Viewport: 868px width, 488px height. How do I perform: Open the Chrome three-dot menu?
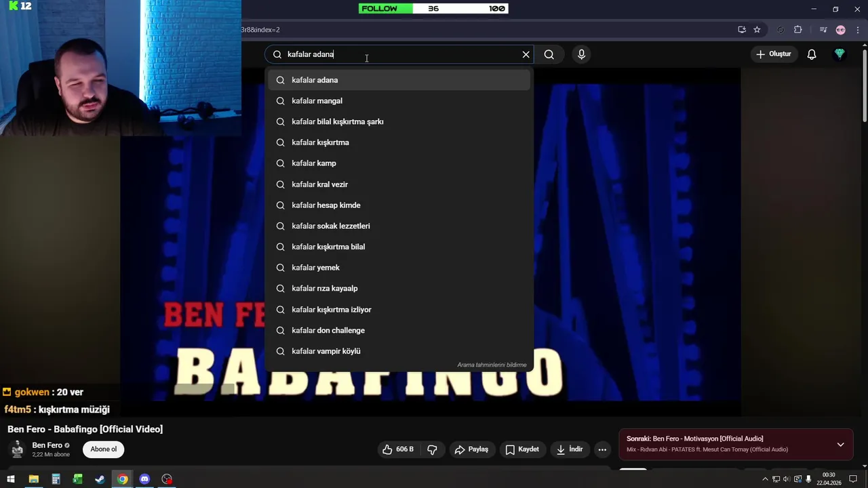coord(858,30)
